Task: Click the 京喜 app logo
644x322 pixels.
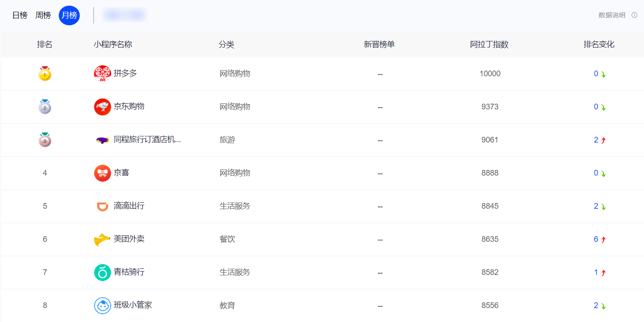Action: click(102, 173)
